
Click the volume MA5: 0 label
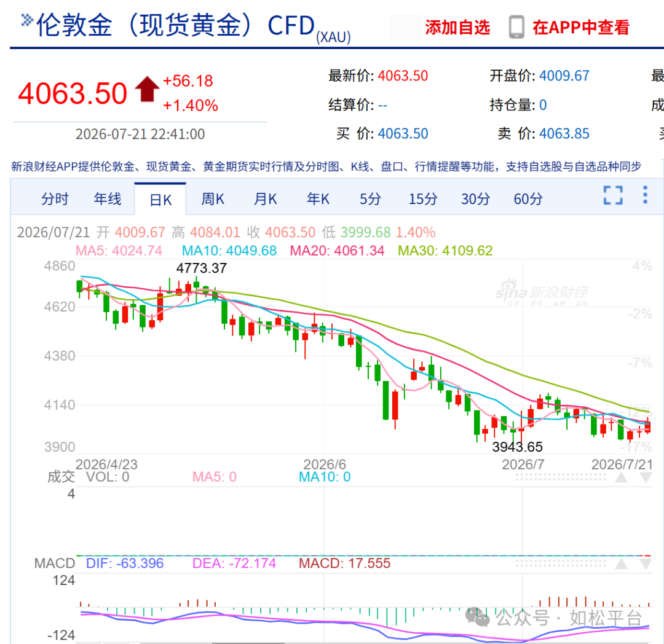point(215,477)
